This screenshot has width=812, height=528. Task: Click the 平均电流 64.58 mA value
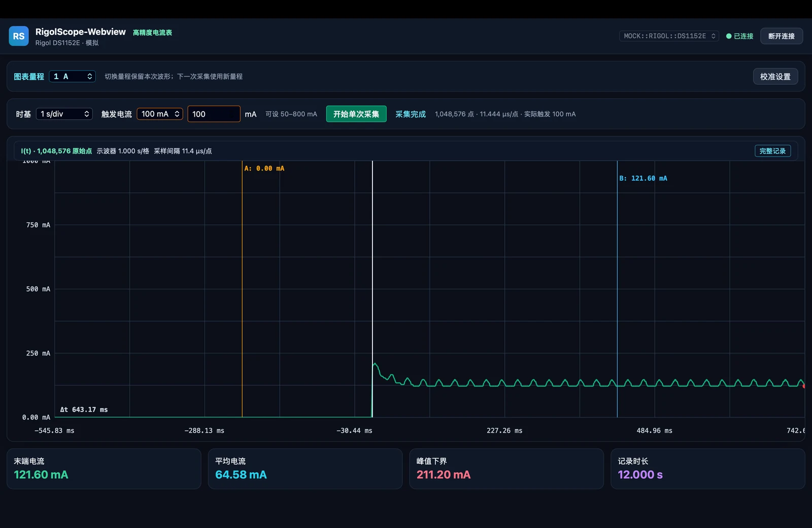(x=241, y=475)
